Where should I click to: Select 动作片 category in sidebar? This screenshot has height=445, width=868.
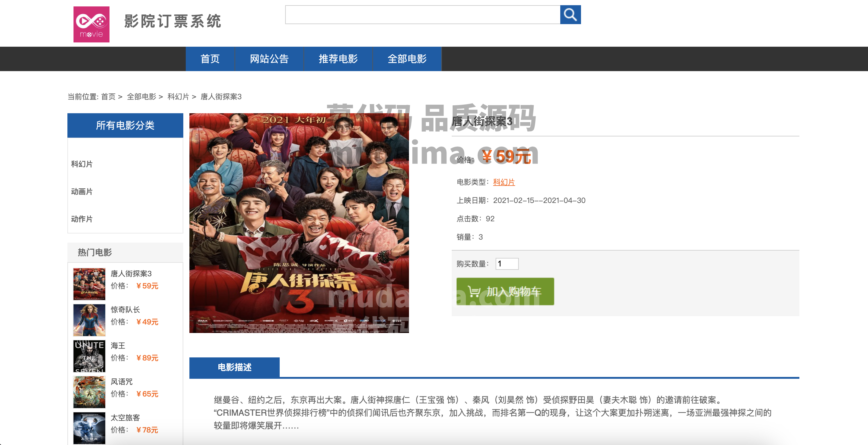click(x=82, y=219)
